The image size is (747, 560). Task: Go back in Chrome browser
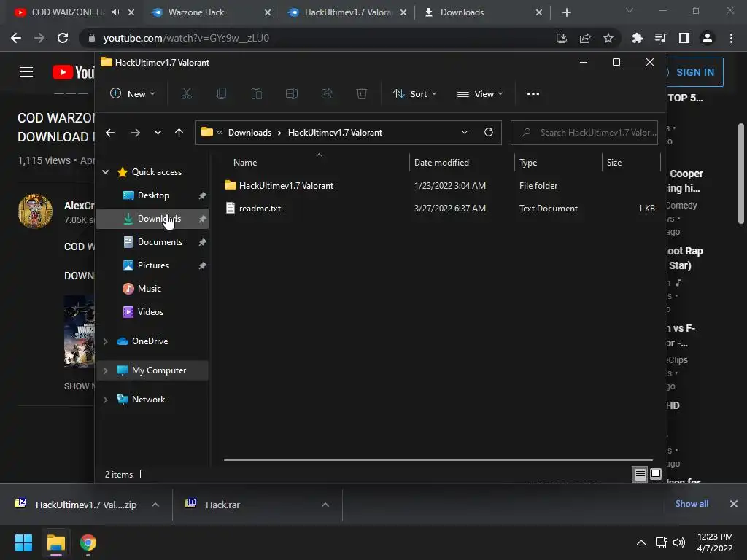tap(16, 38)
